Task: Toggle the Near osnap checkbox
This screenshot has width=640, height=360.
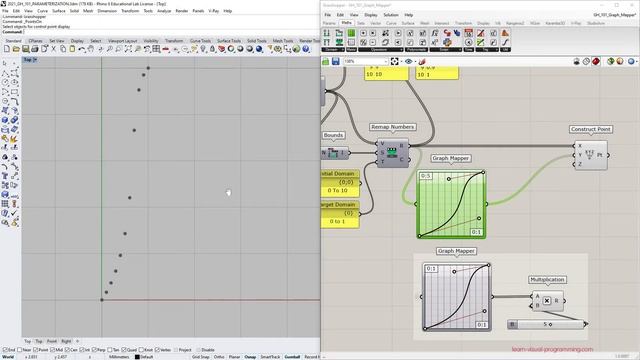Action: coord(20,350)
